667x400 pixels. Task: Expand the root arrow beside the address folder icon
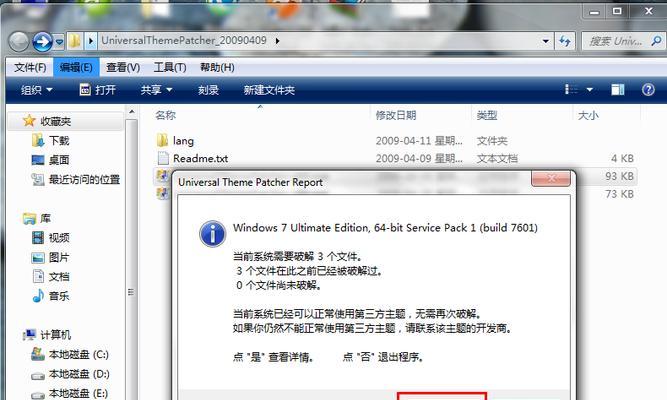click(91, 41)
